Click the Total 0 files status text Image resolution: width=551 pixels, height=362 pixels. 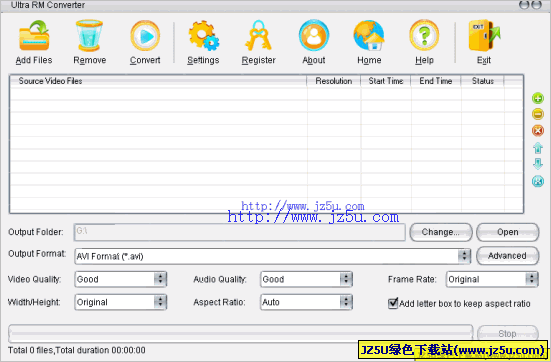(77, 350)
